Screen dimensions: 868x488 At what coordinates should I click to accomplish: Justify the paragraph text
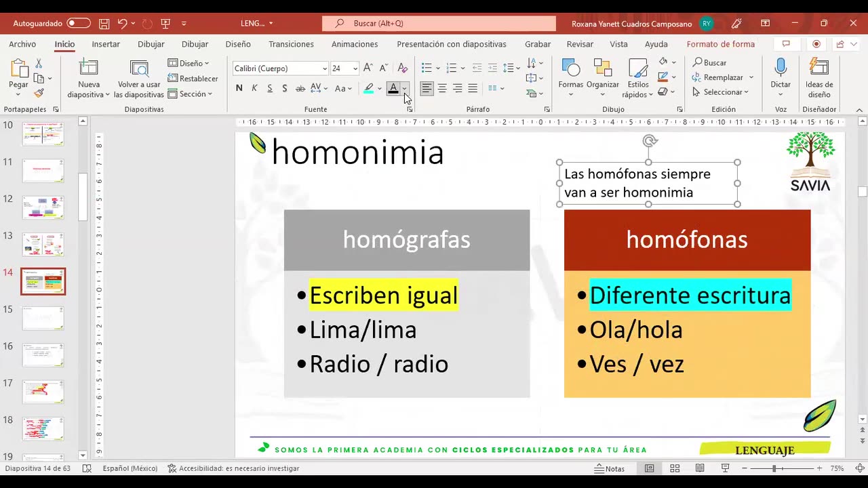[x=473, y=88]
